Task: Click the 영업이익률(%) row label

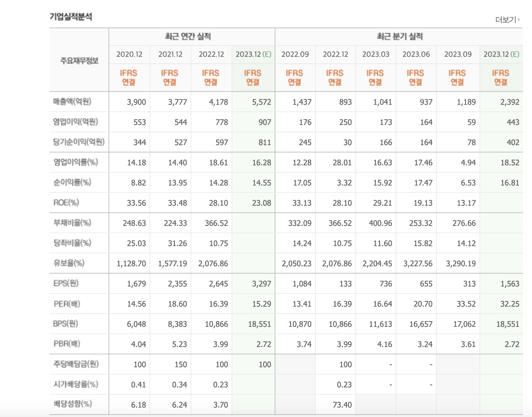Action: (75, 162)
